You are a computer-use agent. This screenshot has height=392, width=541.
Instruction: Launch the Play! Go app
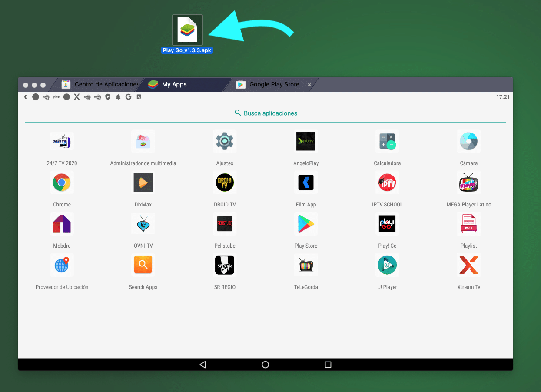point(387,224)
